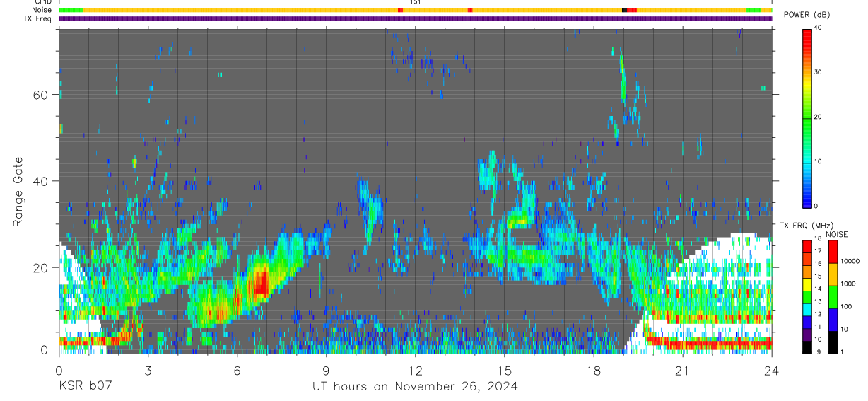This screenshot has height=401, width=868.
Task: Select the TX FRQ color scale bar
Action: 807,297
